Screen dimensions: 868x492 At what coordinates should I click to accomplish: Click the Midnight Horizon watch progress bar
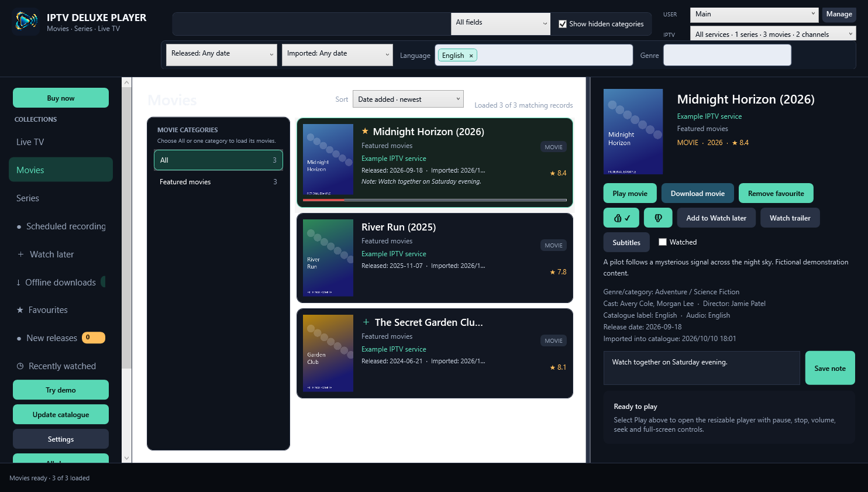tap(435, 200)
